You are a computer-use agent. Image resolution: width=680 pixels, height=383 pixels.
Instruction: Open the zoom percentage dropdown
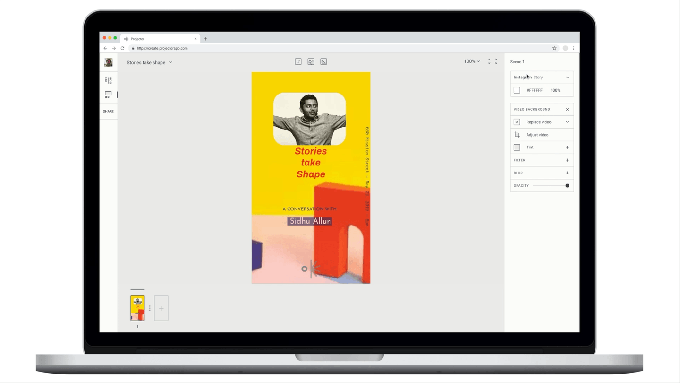point(472,62)
